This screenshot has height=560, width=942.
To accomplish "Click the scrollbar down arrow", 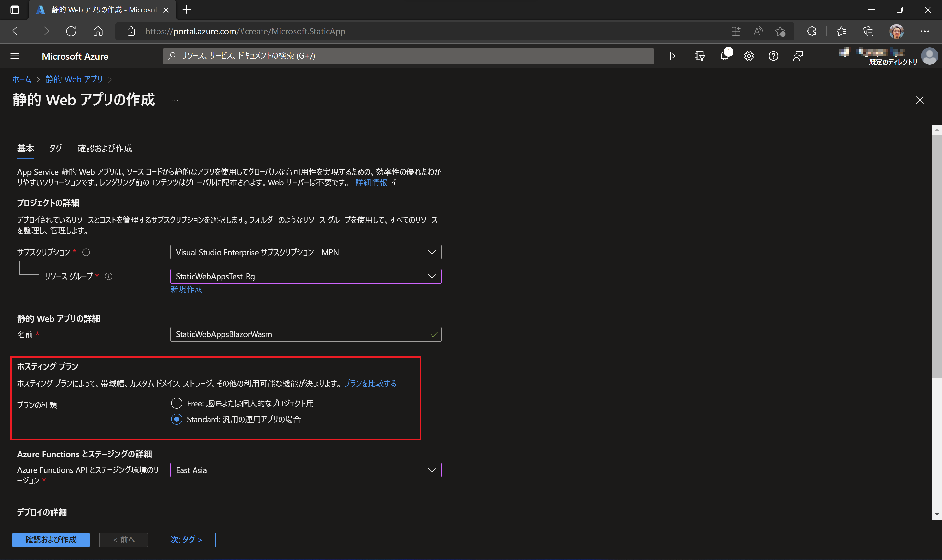I will (936, 514).
